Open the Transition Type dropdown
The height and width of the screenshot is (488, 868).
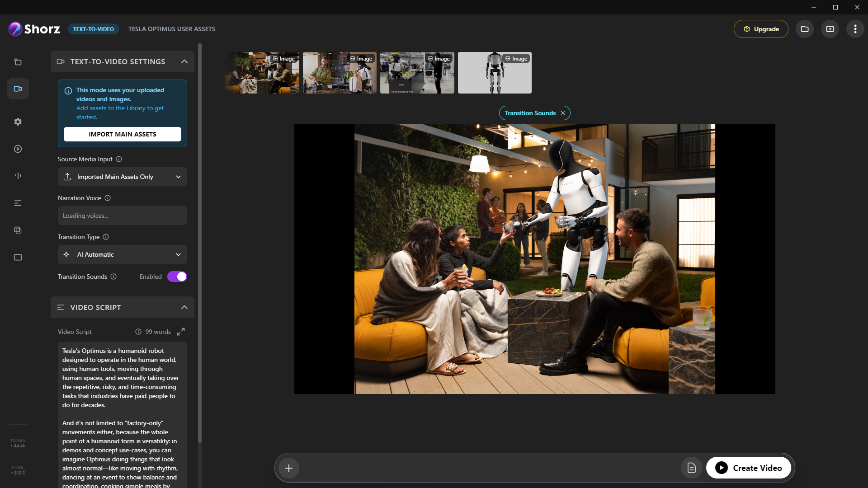[122, 254]
